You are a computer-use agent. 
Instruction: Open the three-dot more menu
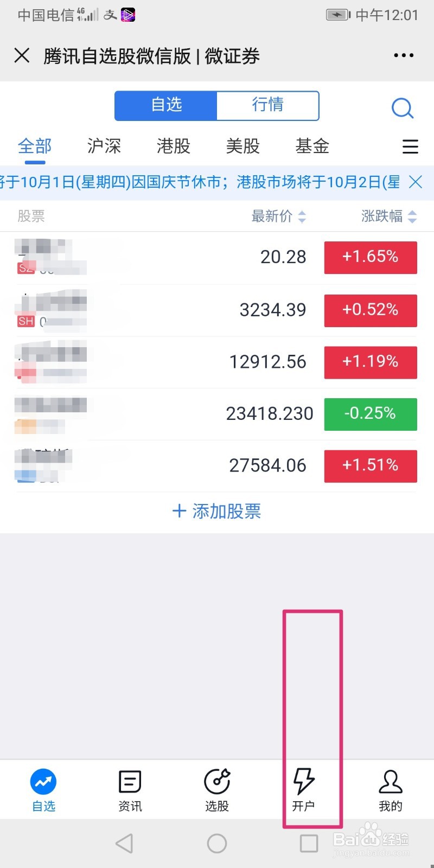point(404,55)
